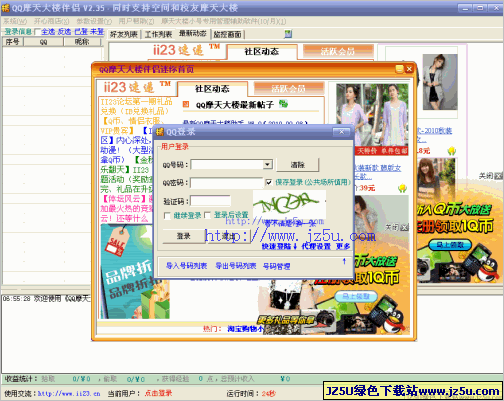The image size is (504, 401).
Task: Click the small green icon right of 监控画面 tab
Action: click(x=288, y=34)
